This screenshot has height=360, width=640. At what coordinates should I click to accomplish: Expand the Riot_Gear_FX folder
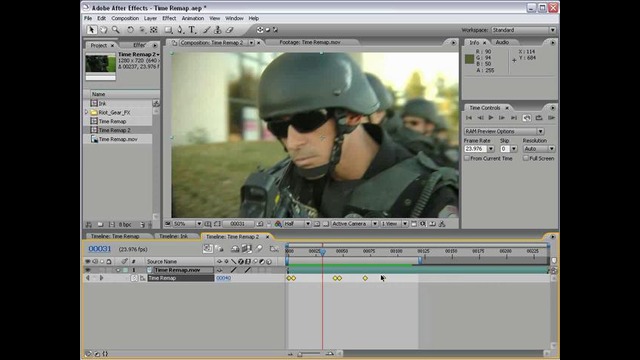(87, 112)
